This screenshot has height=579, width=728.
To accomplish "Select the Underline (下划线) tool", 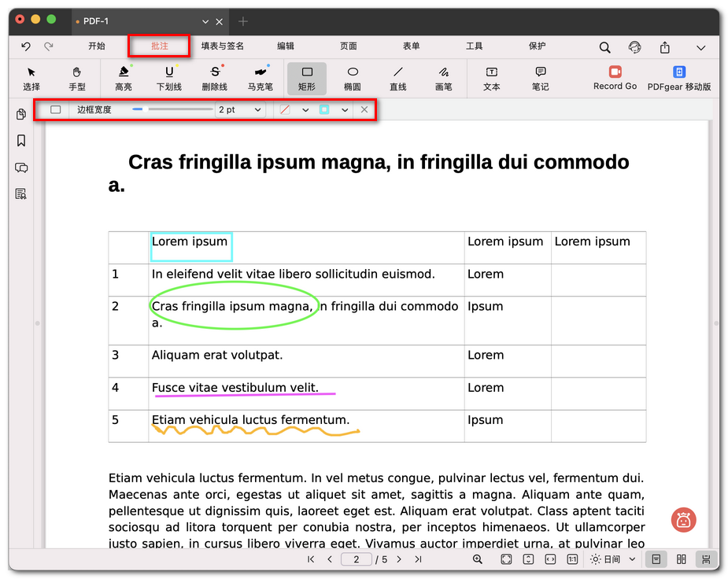I will click(x=169, y=78).
